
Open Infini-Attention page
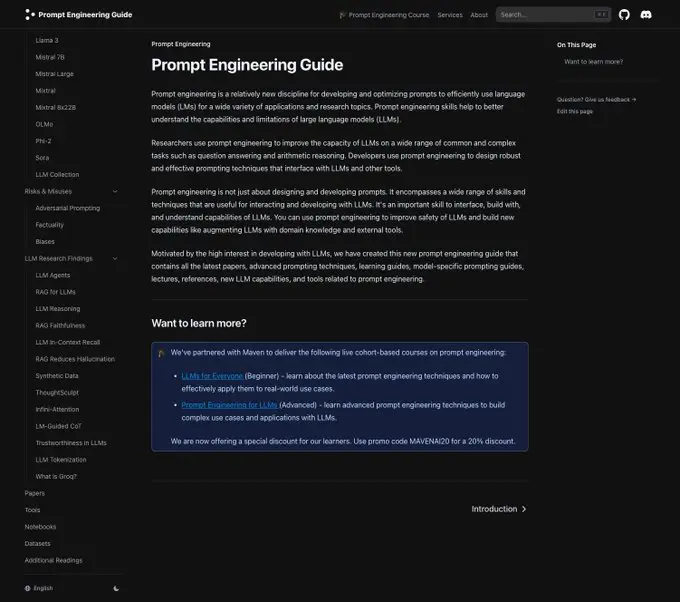click(x=57, y=409)
